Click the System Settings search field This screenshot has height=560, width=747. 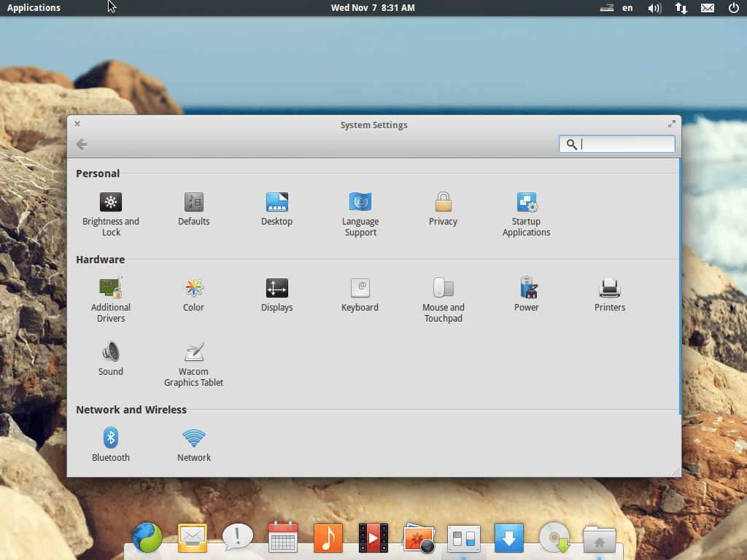coord(617,144)
